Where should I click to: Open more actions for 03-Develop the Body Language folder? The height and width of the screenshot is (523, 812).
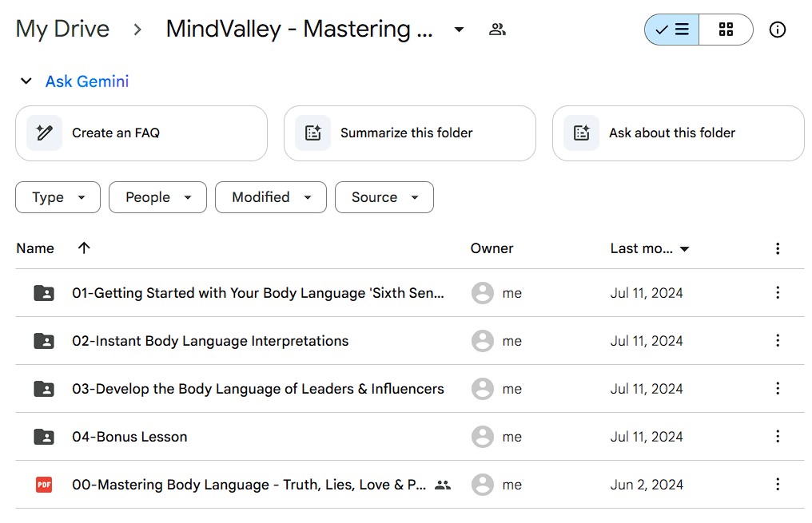[x=778, y=389]
